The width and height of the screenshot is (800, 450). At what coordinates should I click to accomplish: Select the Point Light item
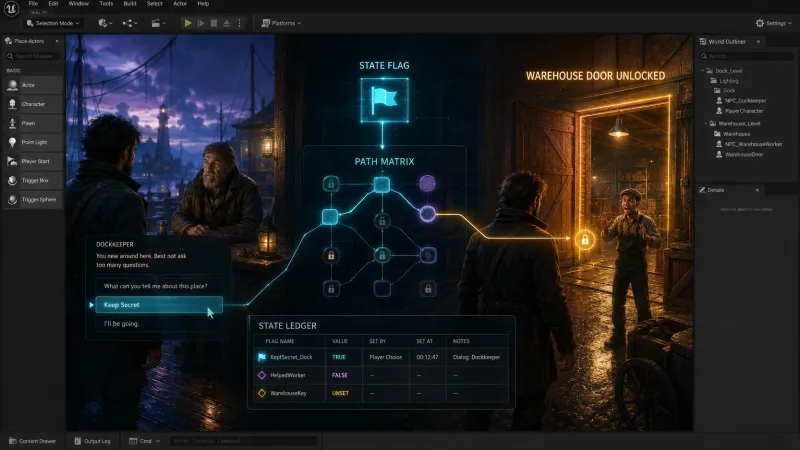coord(33,142)
